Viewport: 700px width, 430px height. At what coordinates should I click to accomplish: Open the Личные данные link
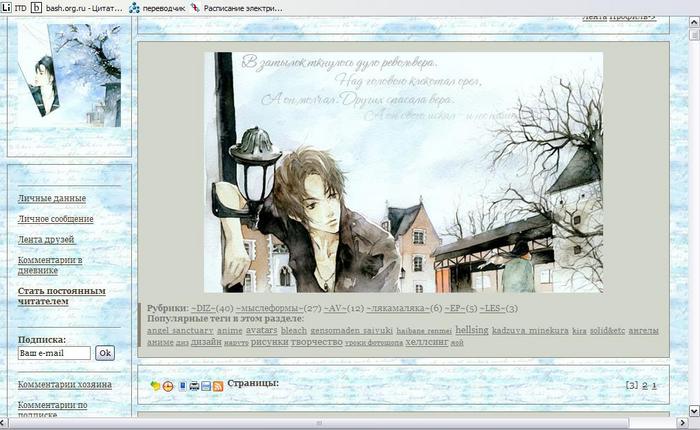tap(52, 198)
